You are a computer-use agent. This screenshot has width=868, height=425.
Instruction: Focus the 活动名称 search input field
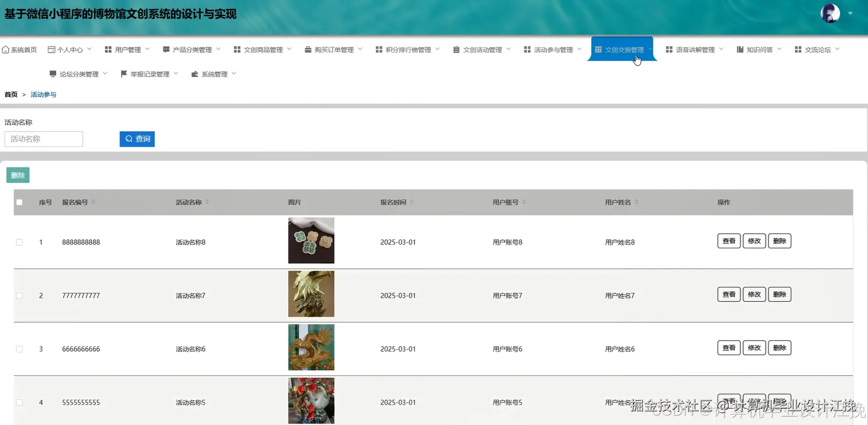pos(43,139)
